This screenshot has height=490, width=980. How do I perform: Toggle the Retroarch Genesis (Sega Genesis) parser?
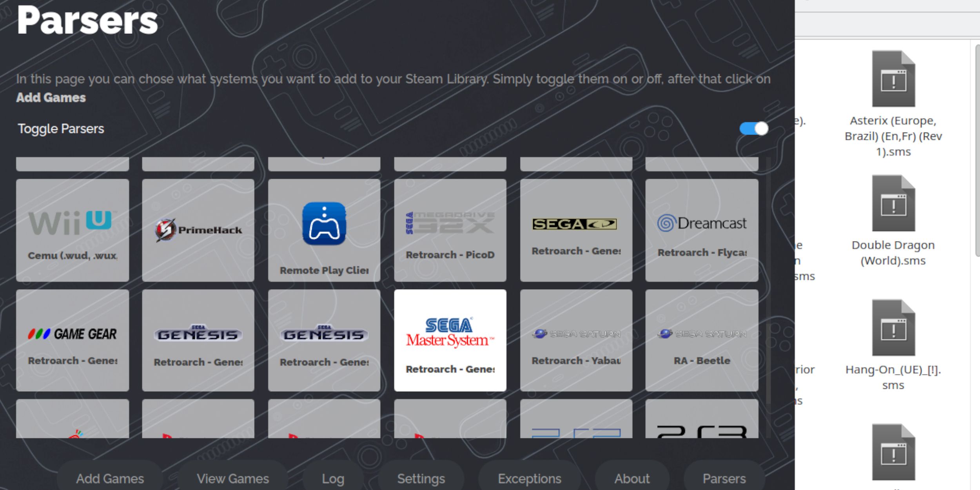(199, 340)
